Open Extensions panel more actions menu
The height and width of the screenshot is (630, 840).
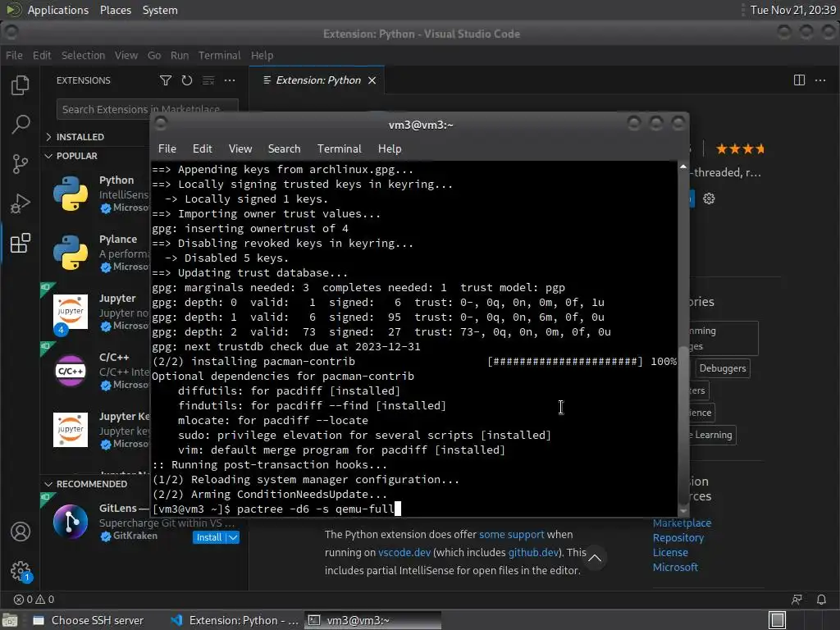coord(230,80)
